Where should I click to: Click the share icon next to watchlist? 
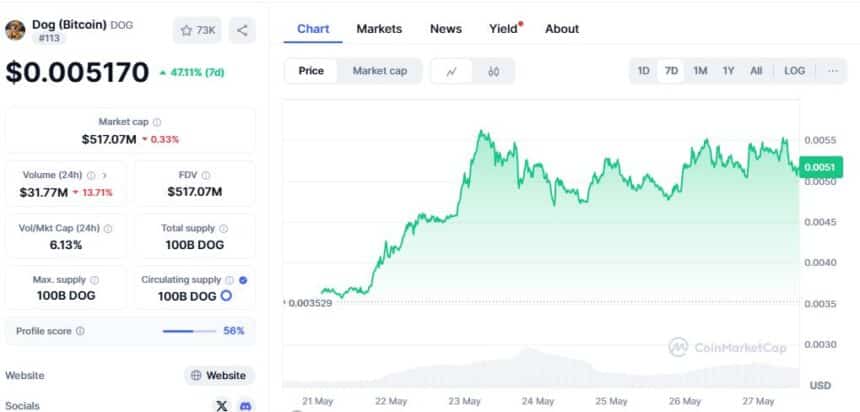point(242,30)
